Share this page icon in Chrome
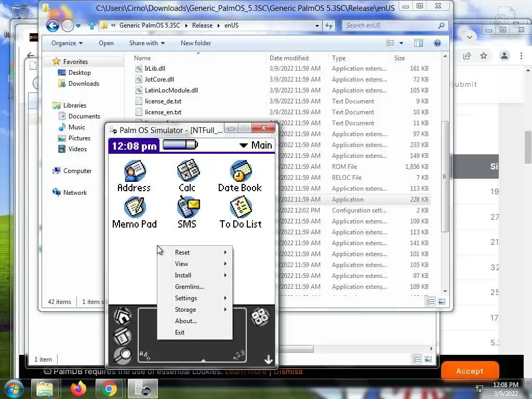This screenshot has width=532, height=399. [x=467, y=56]
